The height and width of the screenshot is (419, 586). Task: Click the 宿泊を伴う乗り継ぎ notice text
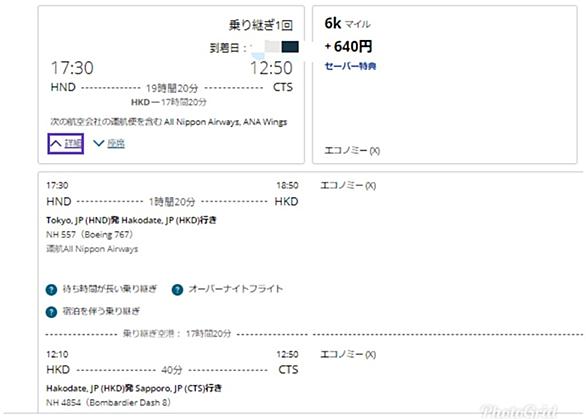tap(101, 311)
